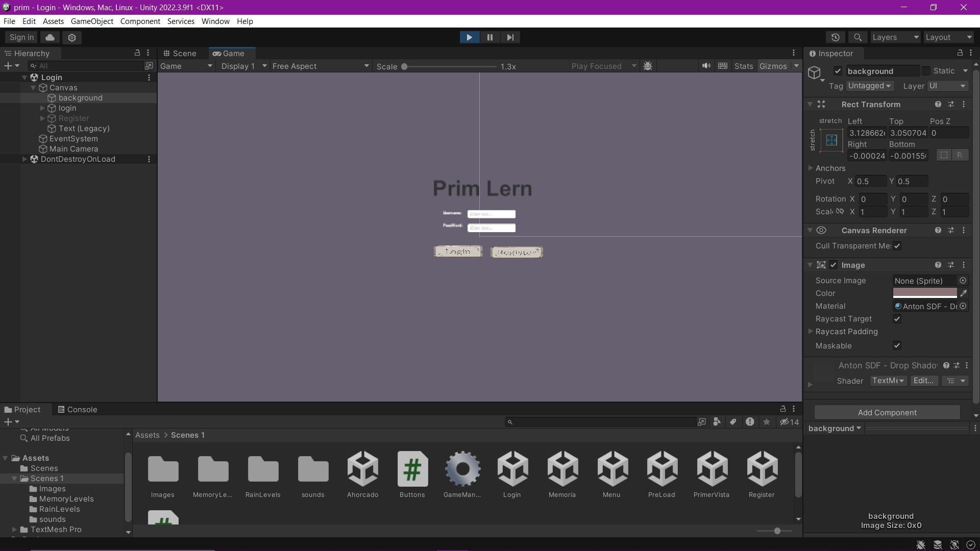980x551 pixels.
Task: Toggle the Raycast Target checkbox
Action: point(897,319)
